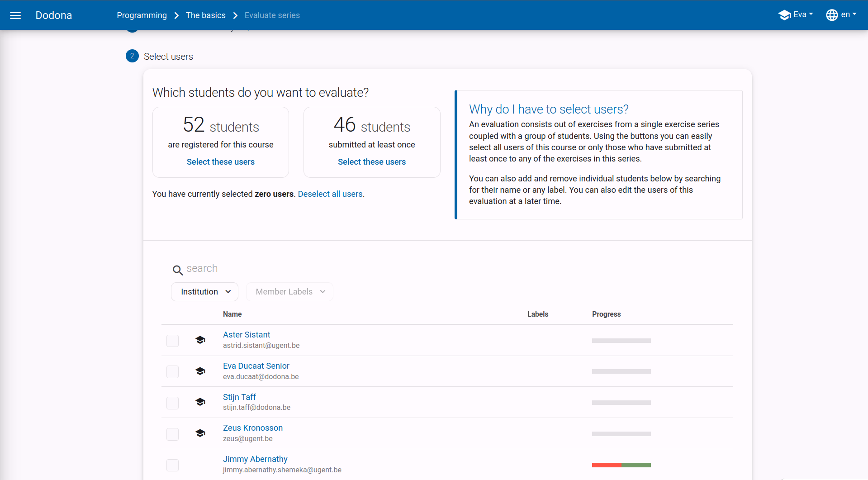Click the Dodona home logo text
This screenshot has width=868, height=480.
[54, 15]
